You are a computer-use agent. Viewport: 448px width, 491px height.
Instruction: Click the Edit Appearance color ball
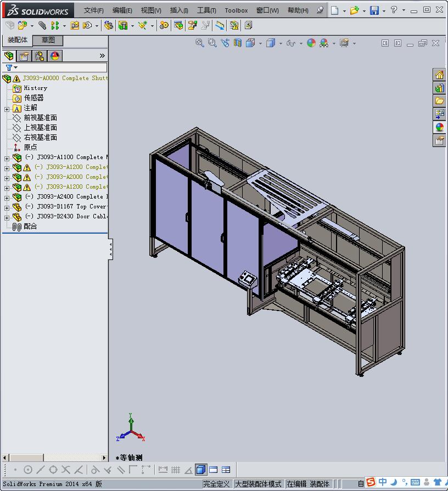(311, 43)
